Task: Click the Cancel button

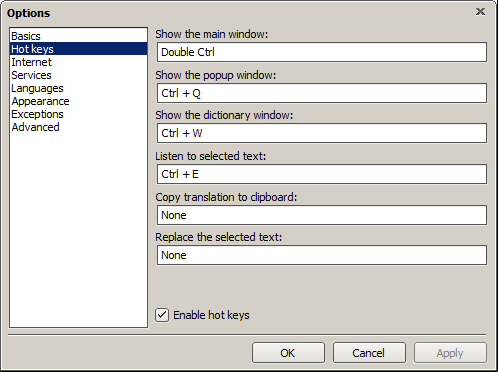Action: 369,353
